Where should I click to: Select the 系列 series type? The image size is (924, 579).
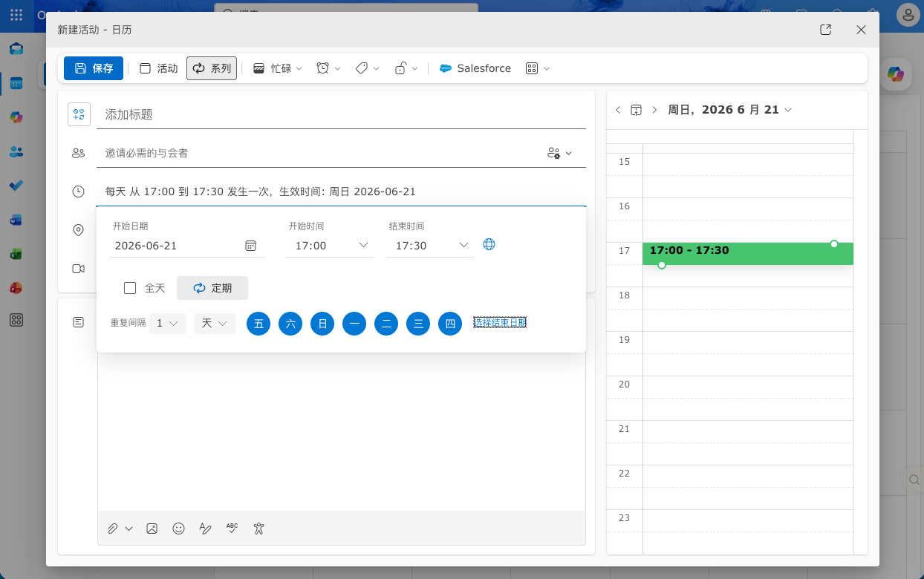[212, 68]
